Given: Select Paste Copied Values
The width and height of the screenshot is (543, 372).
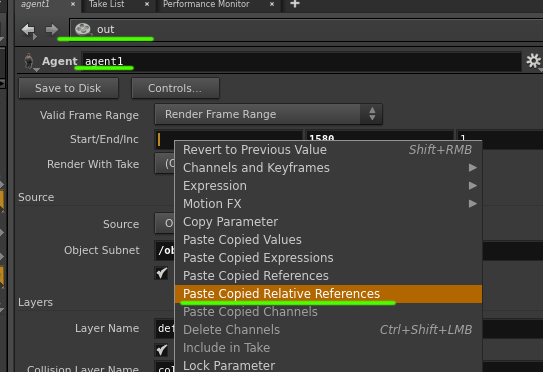Looking at the screenshot, I should pyautogui.click(x=328, y=240).
